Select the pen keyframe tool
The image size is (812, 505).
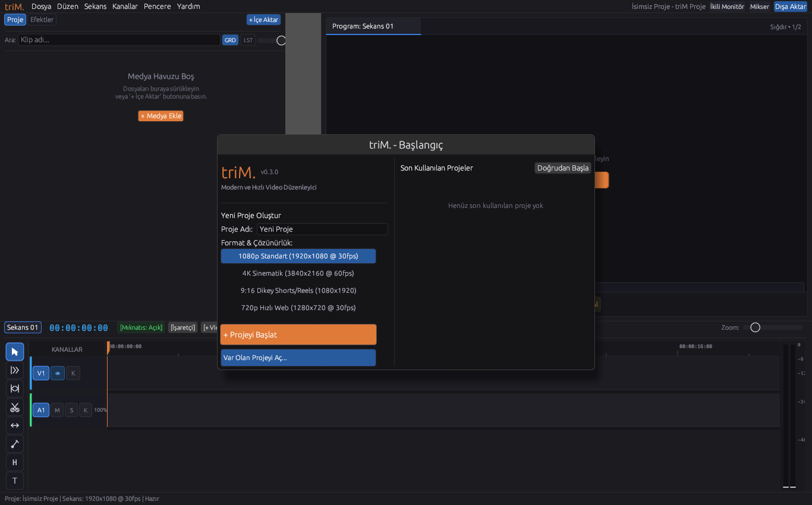pos(15,444)
